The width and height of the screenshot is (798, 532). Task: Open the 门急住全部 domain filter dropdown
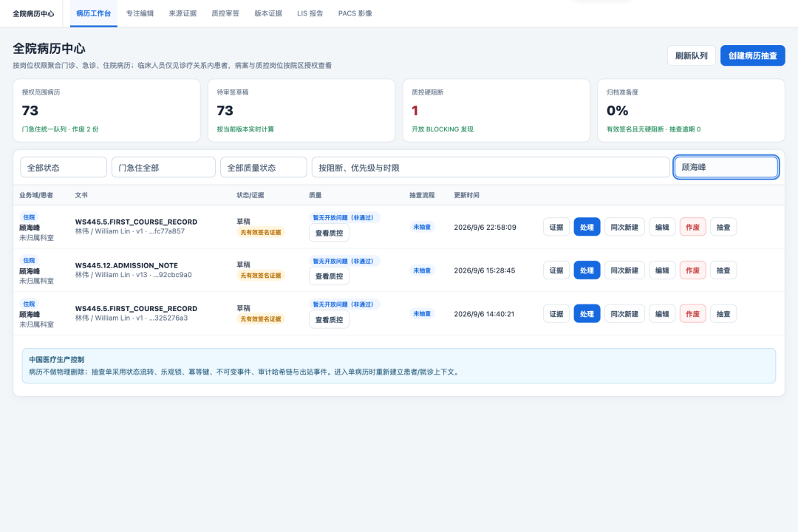pos(163,168)
